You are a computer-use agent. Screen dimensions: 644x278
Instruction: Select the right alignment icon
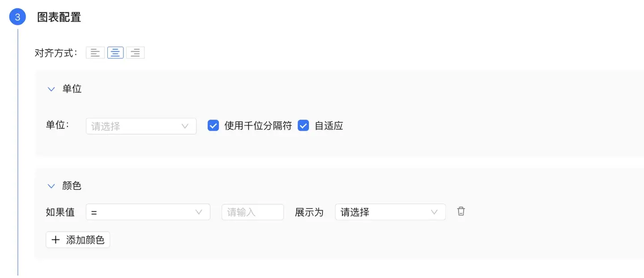(135, 52)
